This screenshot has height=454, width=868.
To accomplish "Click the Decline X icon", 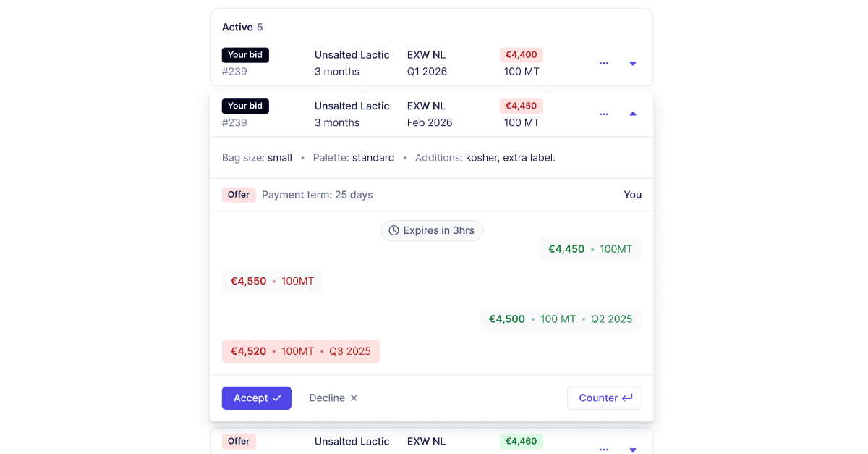I will (x=354, y=398).
